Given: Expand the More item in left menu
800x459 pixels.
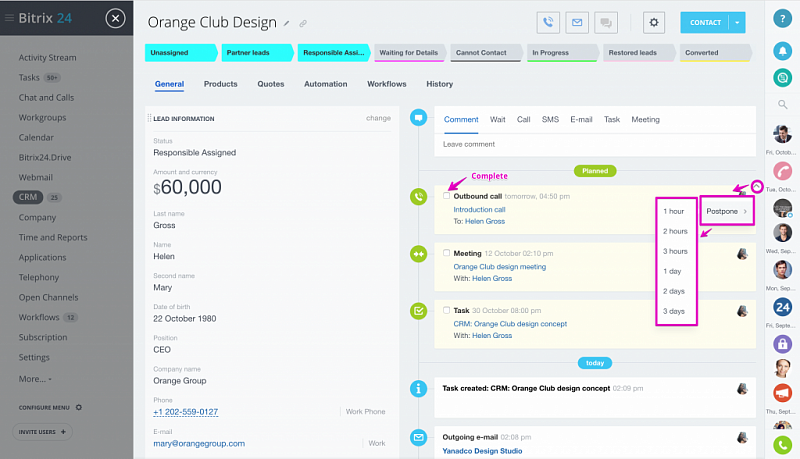Looking at the screenshot, I should (35, 379).
